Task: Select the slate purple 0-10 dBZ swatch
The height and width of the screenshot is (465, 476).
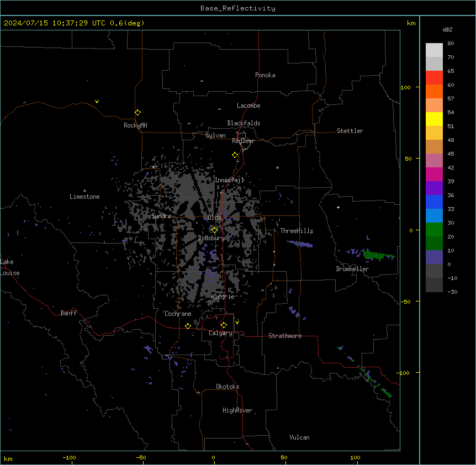Action: (x=434, y=257)
